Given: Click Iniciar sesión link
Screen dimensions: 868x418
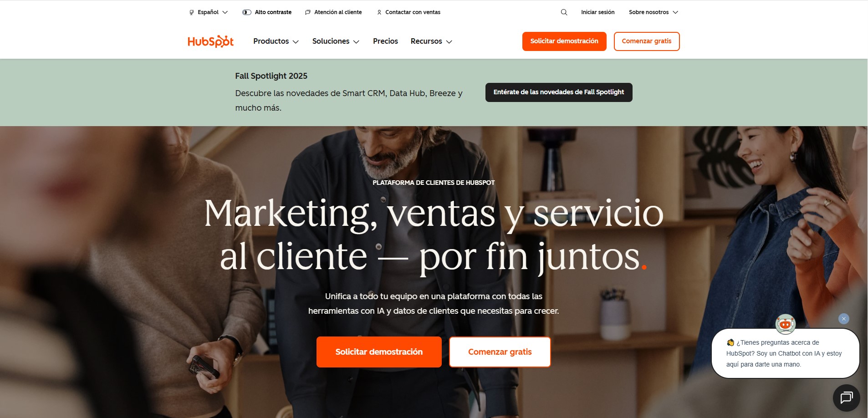Looking at the screenshot, I should [597, 12].
